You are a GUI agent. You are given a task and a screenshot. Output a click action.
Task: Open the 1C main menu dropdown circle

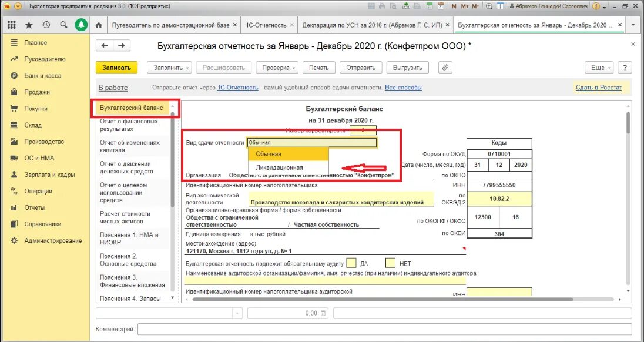(18, 6)
